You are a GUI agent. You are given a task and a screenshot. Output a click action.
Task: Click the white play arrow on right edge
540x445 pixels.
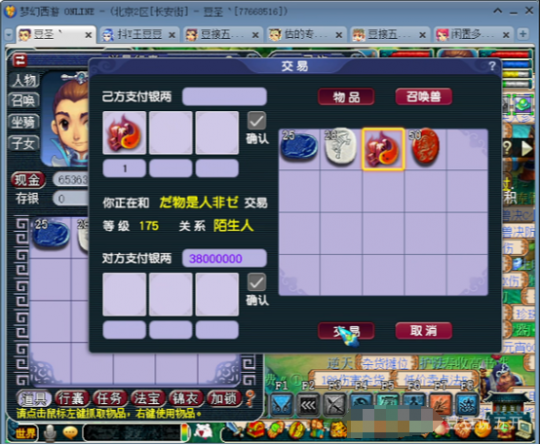[x=526, y=149]
